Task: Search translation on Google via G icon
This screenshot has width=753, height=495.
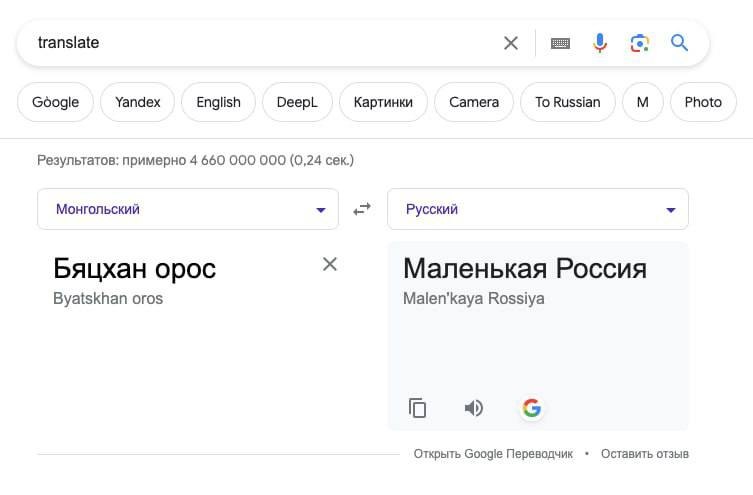Action: coord(532,408)
